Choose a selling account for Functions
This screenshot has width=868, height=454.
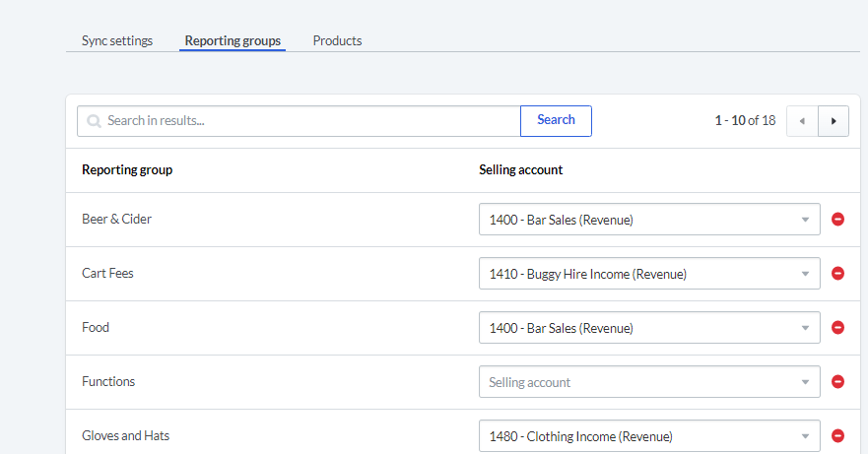coord(648,382)
